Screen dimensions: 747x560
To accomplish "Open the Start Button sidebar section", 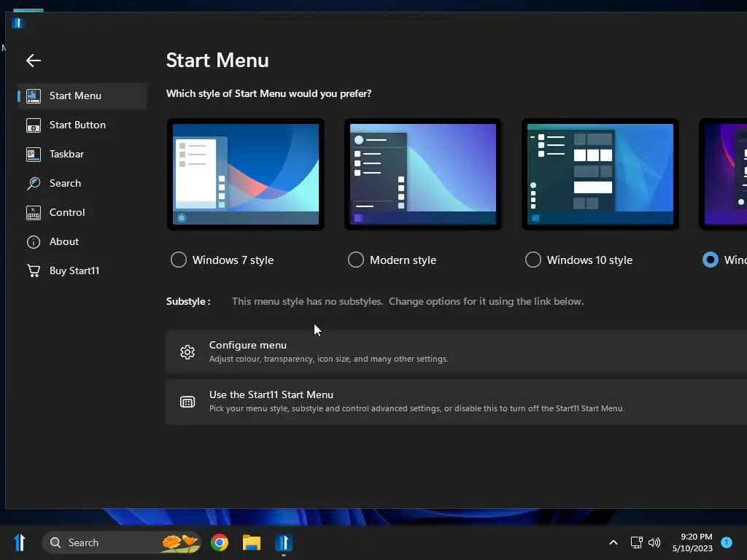I will (82, 125).
